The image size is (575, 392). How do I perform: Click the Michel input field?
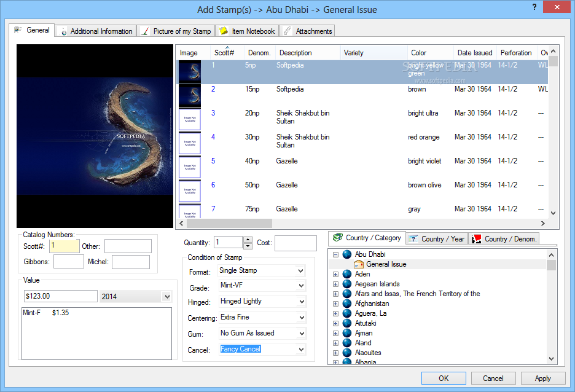[x=131, y=262]
